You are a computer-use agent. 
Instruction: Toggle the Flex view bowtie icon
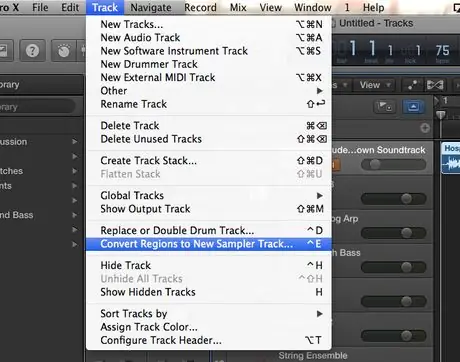click(x=435, y=85)
